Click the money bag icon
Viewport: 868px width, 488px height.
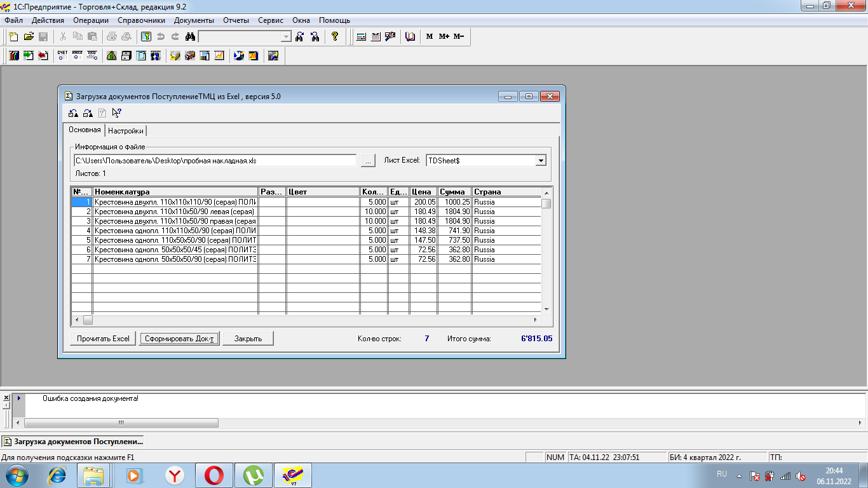click(x=111, y=56)
